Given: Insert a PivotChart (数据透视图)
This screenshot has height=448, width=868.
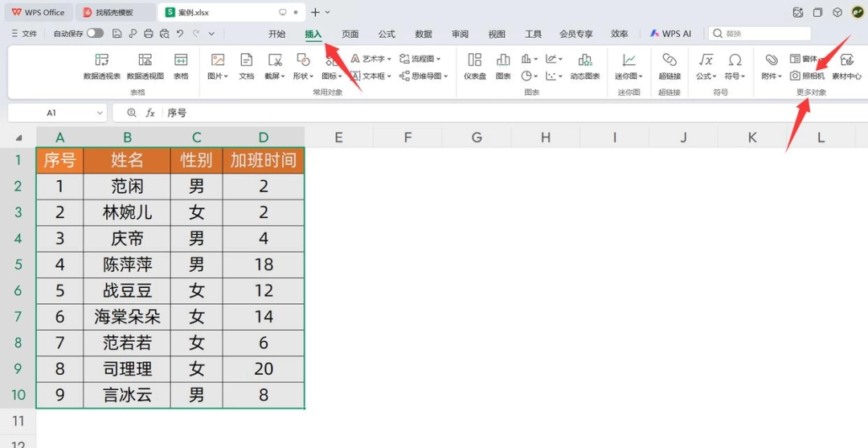Looking at the screenshot, I should (145, 67).
